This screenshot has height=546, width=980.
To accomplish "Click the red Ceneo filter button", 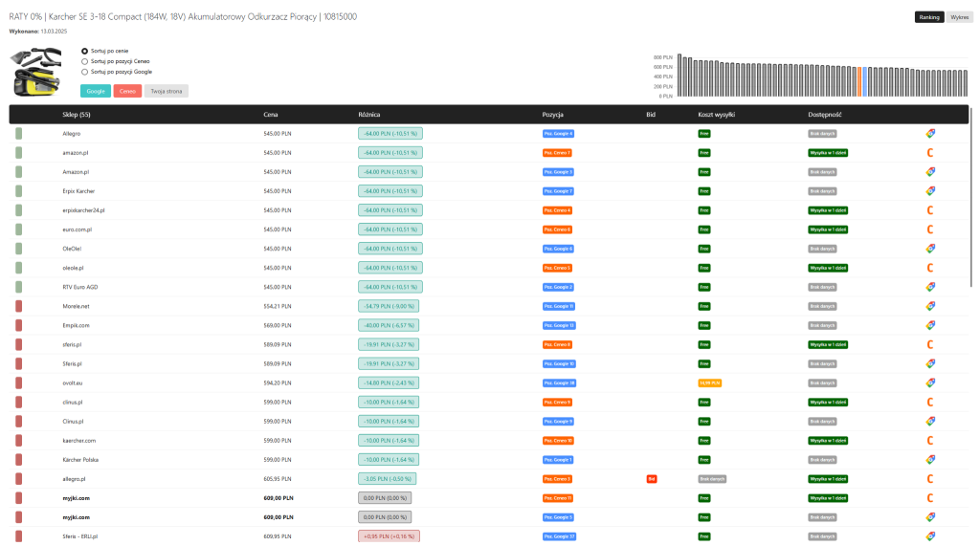I will (127, 91).
